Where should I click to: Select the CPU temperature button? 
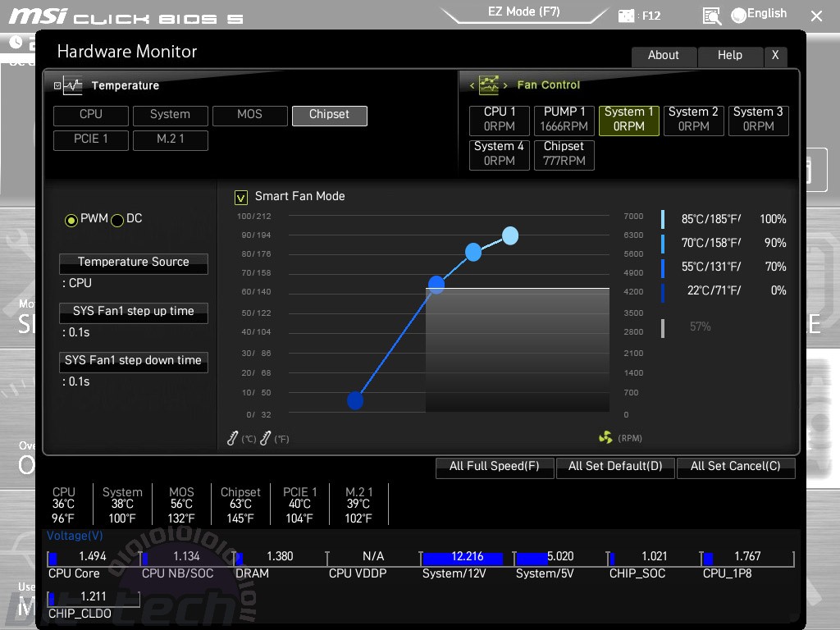91,115
